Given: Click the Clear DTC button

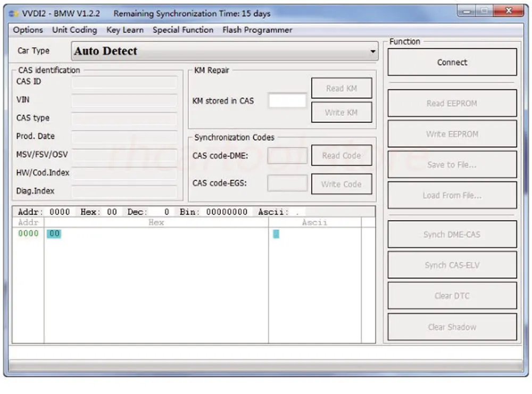Looking at the screenshot, I should click(452, 296).
